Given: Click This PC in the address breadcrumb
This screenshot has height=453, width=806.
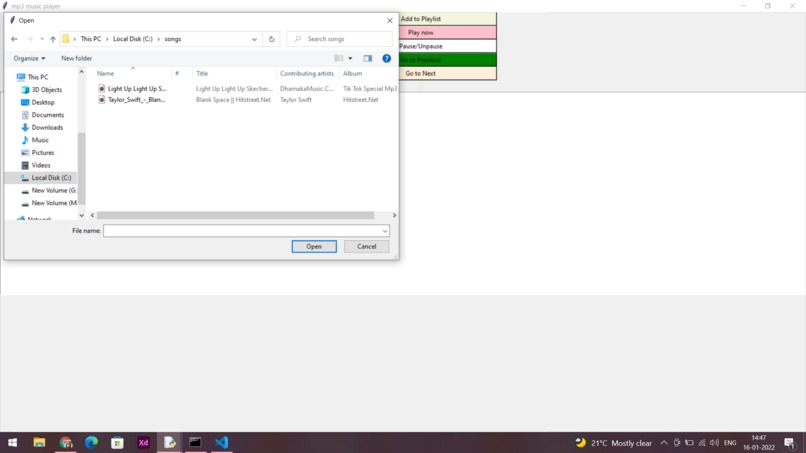Looking at the screenshot, I should coord(90,39).
